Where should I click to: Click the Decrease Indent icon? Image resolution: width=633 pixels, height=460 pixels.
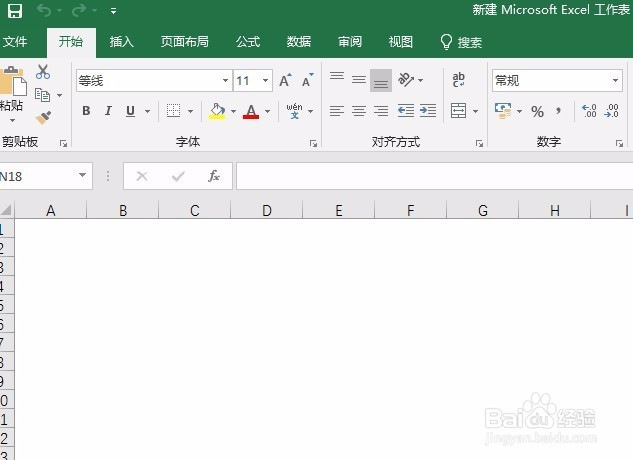click(406, 111)
